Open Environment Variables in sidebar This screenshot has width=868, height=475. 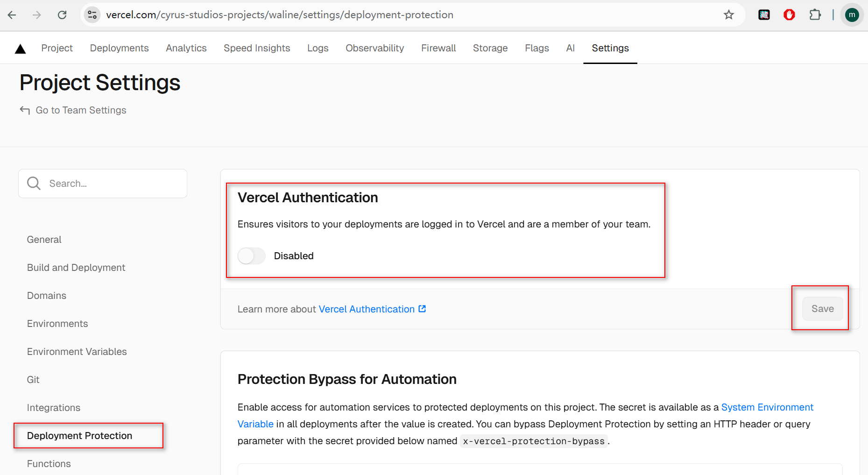click(x=77, y=352)
